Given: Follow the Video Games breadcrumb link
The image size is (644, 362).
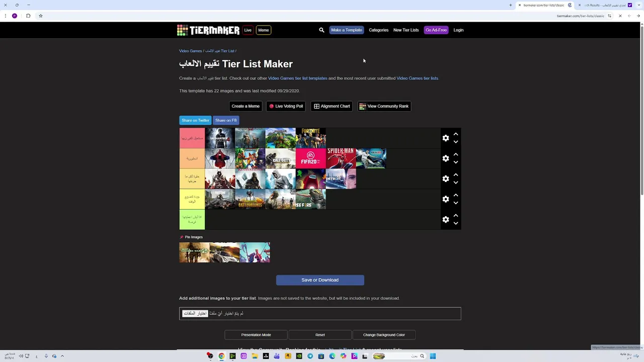Looking at the screenshot, I should (x=190, y=51).
